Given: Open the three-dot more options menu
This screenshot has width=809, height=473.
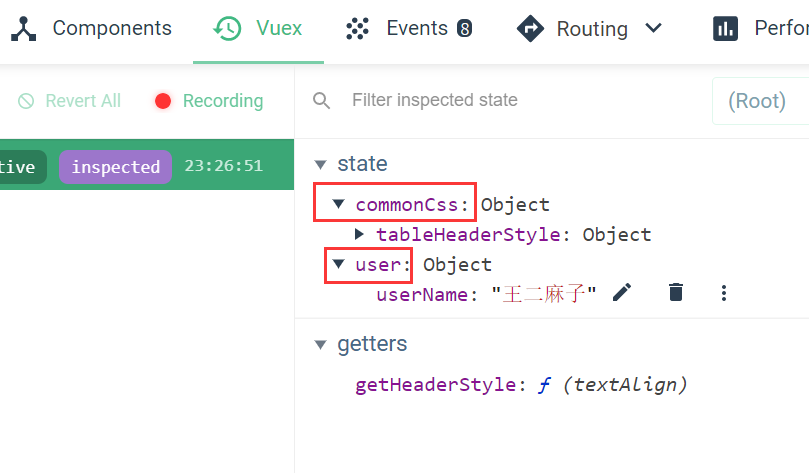Looking at the screenshot, I should pos(724,292).
